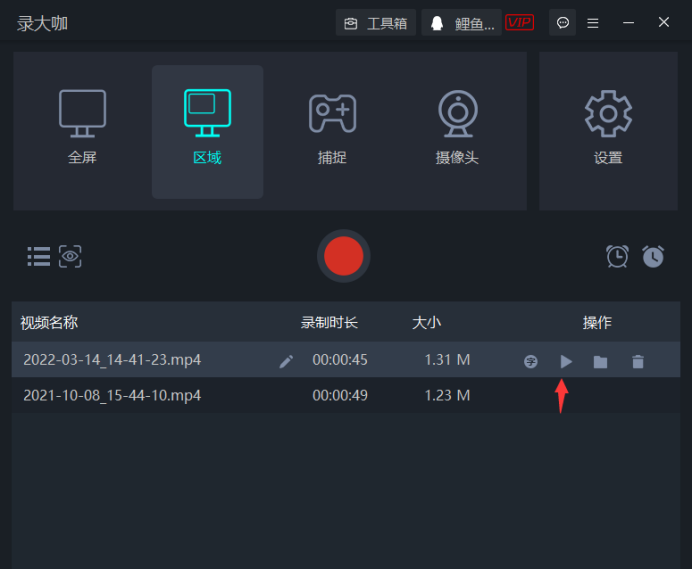The width and height of the screenshot is (692, 570).
Task: Open the file folder of first video
Action: point(600,361)
